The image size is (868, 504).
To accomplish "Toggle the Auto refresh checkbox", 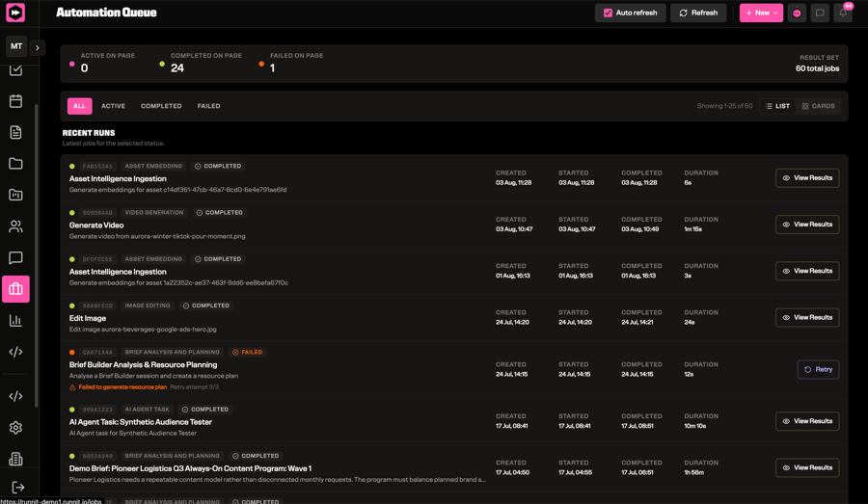I will tap(608, 13).
